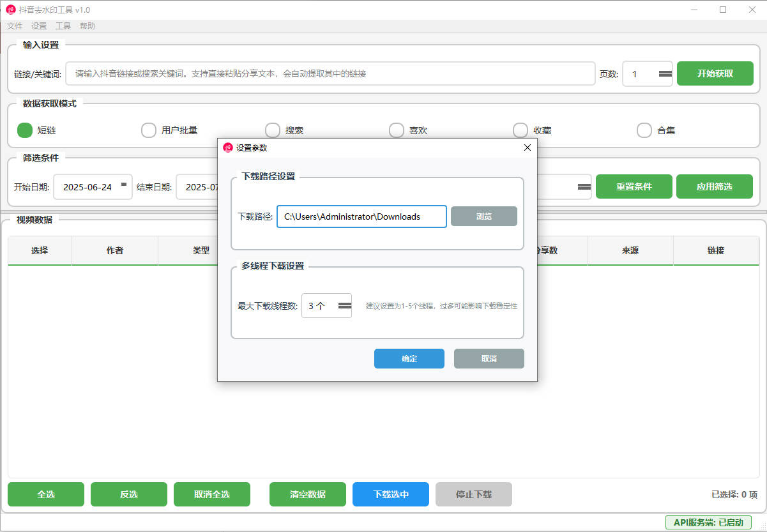767x532 pixels.
Task: Click the 链接/关键词 input field
Action: (330, 73)
